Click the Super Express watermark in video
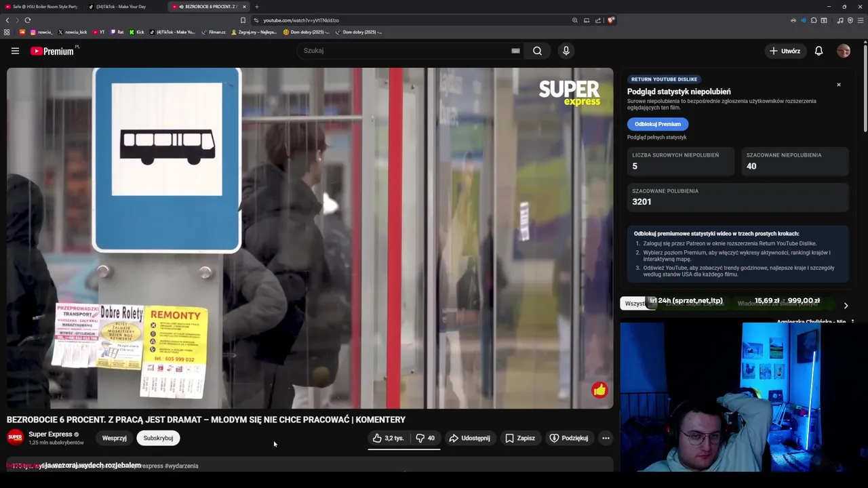The width and height of the screenshot is (868, 488). click(570, 93)
